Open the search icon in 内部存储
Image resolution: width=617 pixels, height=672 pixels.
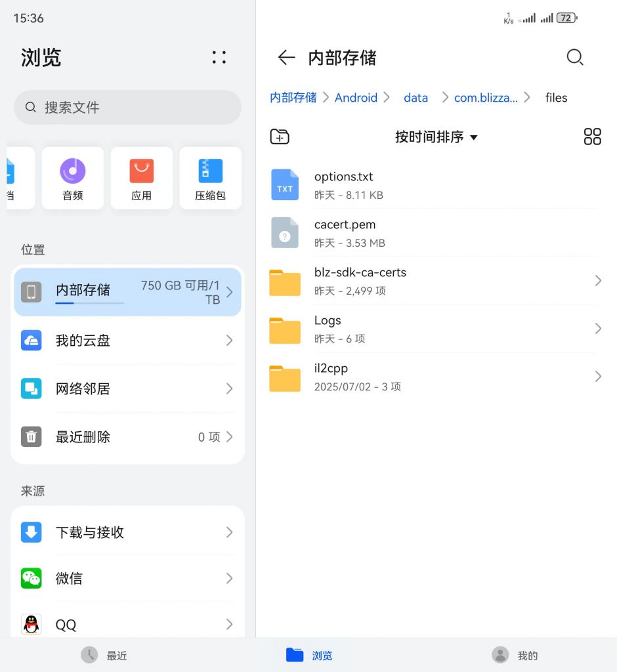[575, 58]
